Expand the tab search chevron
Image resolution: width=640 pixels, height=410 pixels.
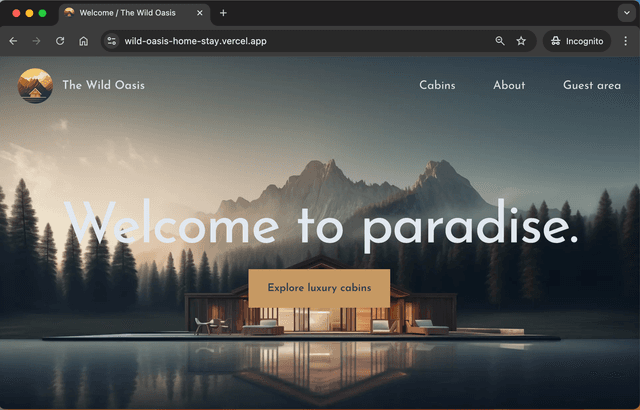627,13
